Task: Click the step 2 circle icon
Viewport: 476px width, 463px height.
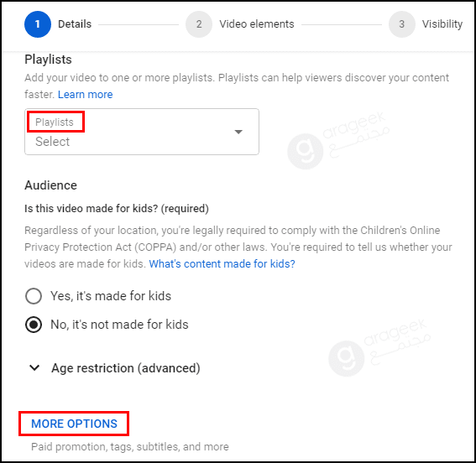Action: (x=199, y=24)
